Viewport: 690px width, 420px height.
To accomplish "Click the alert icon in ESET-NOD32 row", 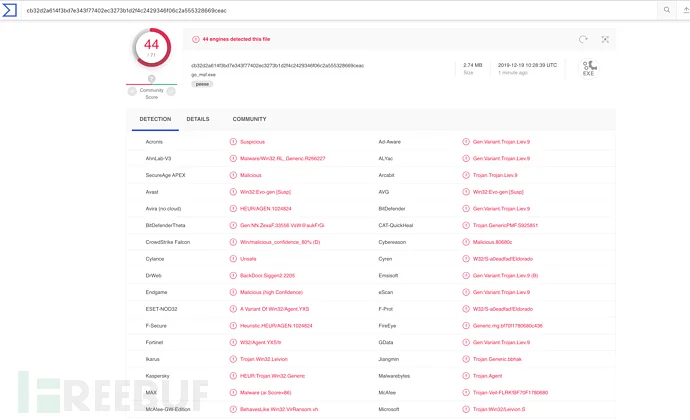I will coord(233,309).
